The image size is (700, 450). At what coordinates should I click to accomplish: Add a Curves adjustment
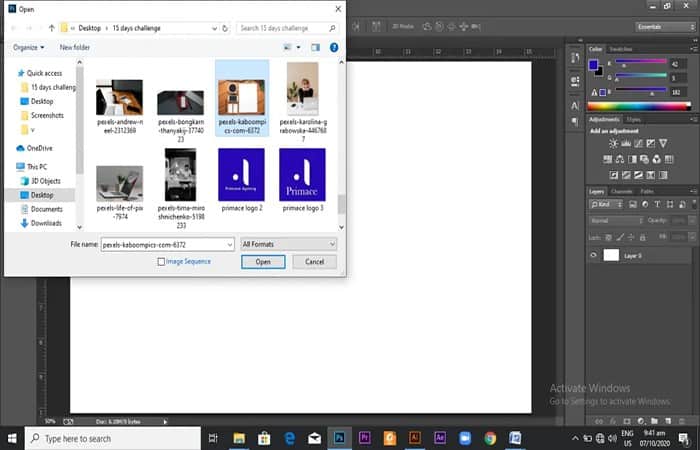pos(638,143)
